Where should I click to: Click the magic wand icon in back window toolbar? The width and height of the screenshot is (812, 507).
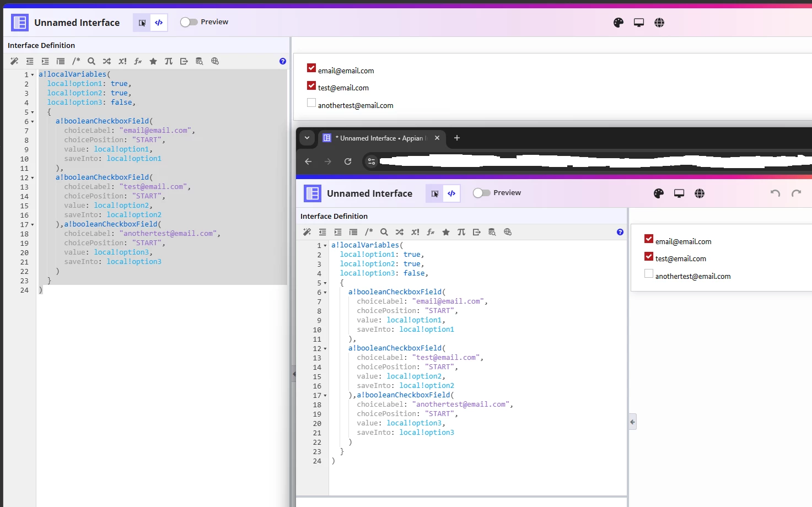click(14, 61)
